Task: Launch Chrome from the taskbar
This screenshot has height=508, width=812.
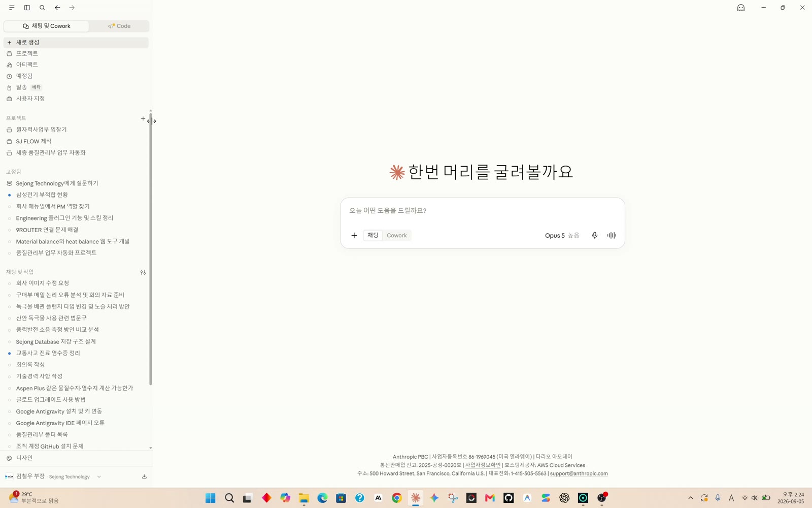Action: click(397, 498)
